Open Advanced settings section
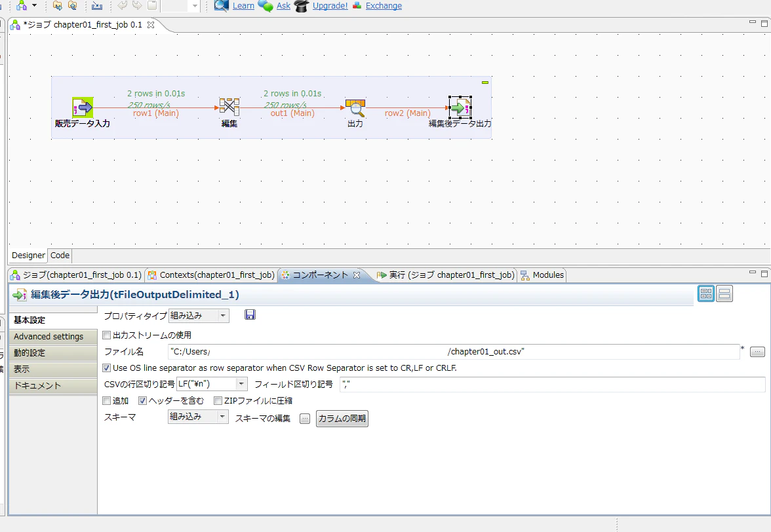Viewport: 771px width, 532px height. [53, 337]
